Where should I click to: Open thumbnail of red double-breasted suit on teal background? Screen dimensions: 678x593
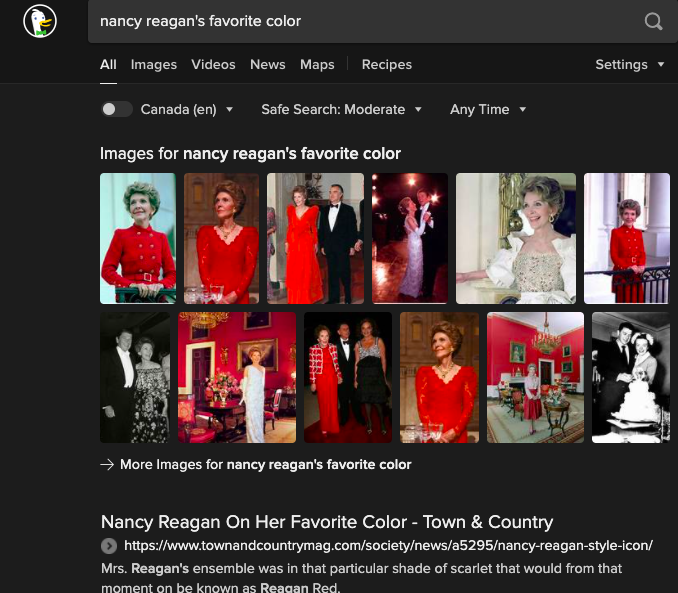click(138, 238)
